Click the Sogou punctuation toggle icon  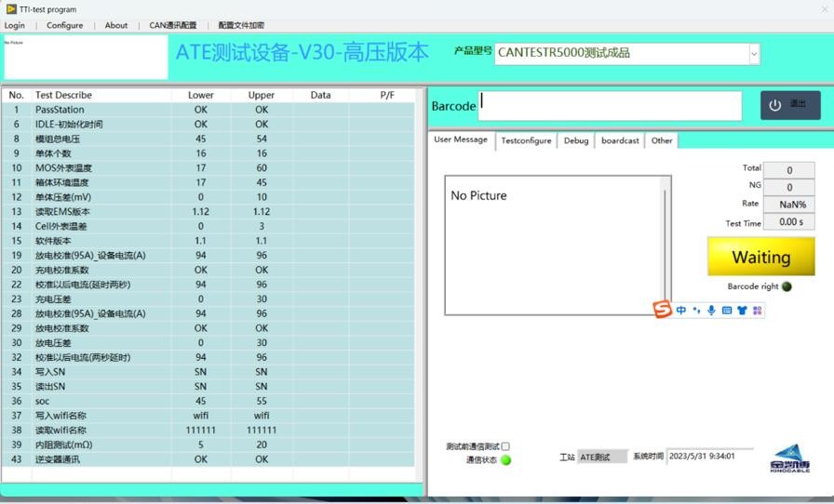click(696, 311)
